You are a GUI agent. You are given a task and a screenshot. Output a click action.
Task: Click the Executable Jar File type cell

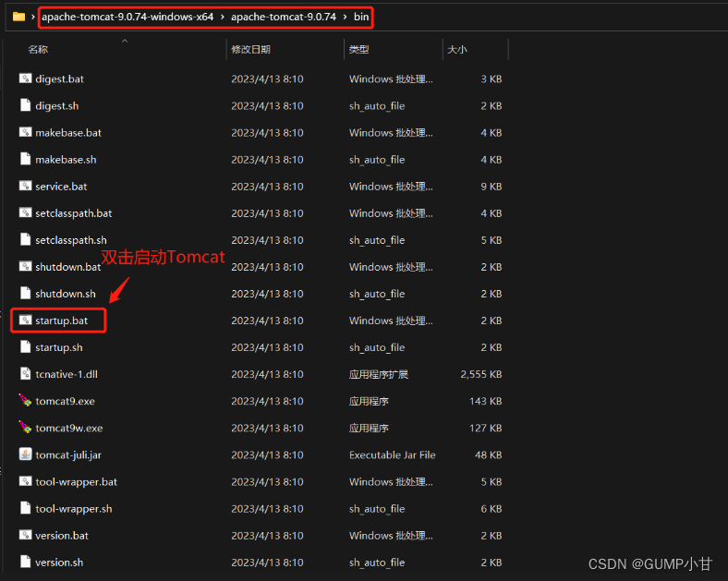(393, 454)
